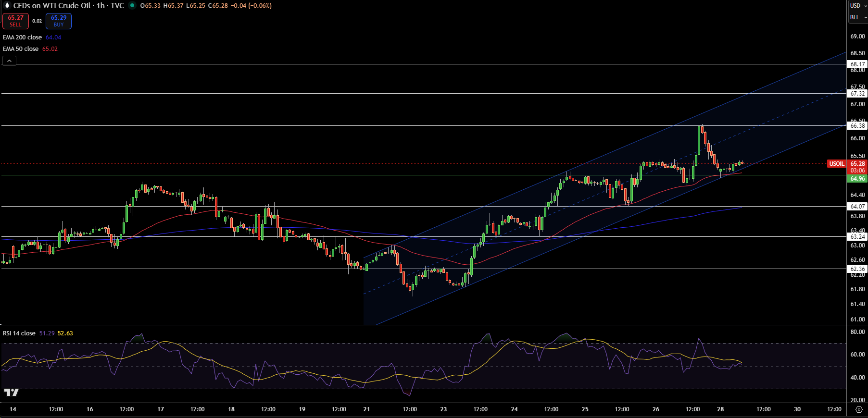This screenshot has width=868, height=418.
Task: Click the SELL 65.27 button
Action: point(15,21)
